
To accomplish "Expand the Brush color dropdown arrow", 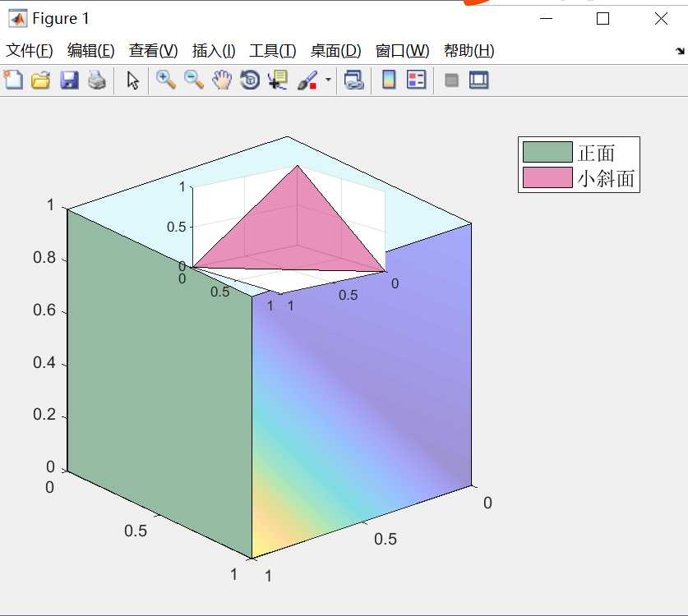I will (328, 80).
